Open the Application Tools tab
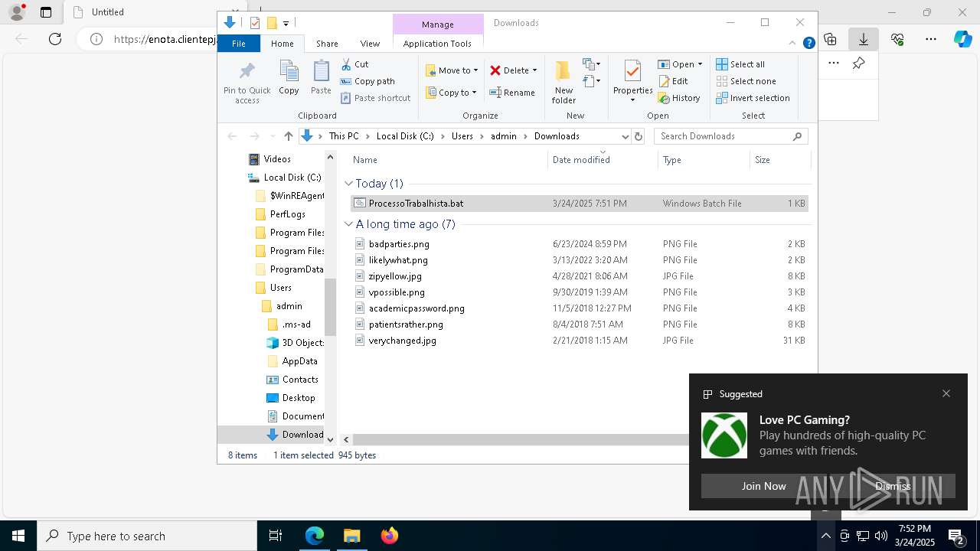980x551 pixels. 437,44
